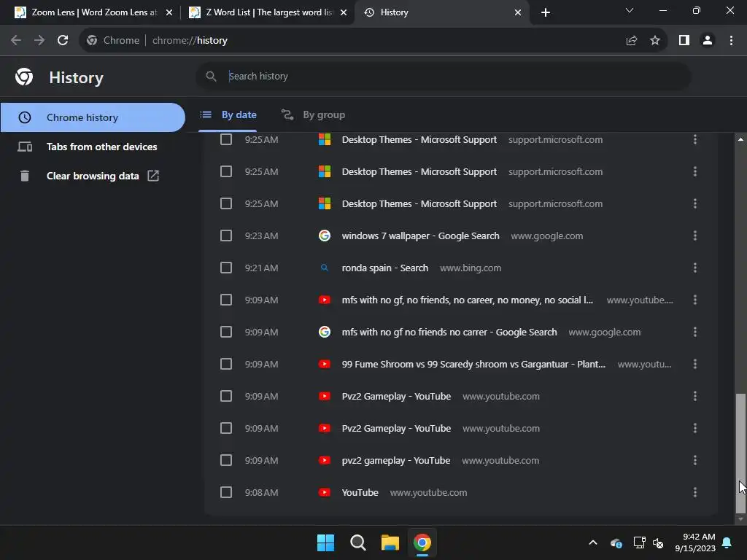Bookmark this tab with the star icon
Image resolution: width=747 pixels, height=560 pixels.
(x=655, y=41)
